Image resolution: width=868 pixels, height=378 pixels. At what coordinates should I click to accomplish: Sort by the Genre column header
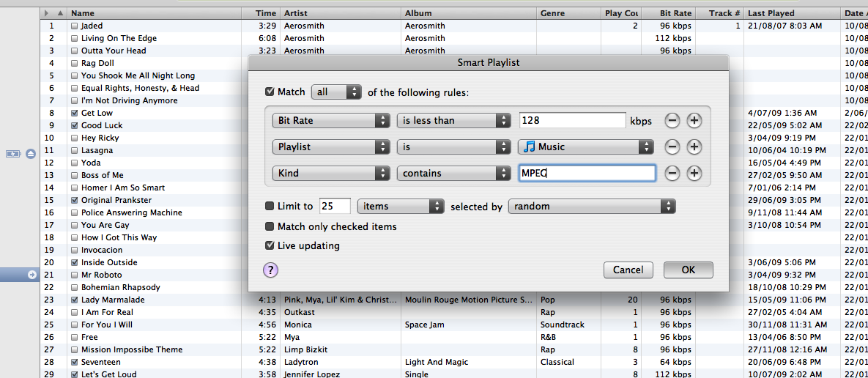pyautogui.click(x=569, y=13)
